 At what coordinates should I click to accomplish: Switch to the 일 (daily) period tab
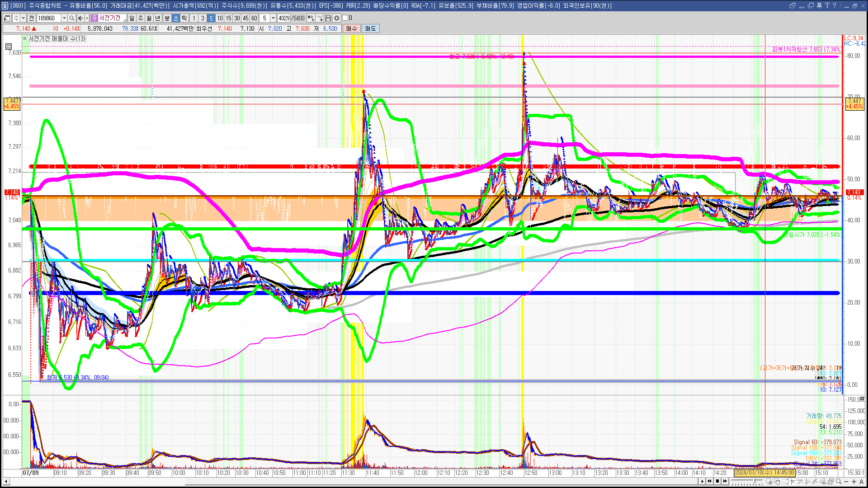coord(132,18)
